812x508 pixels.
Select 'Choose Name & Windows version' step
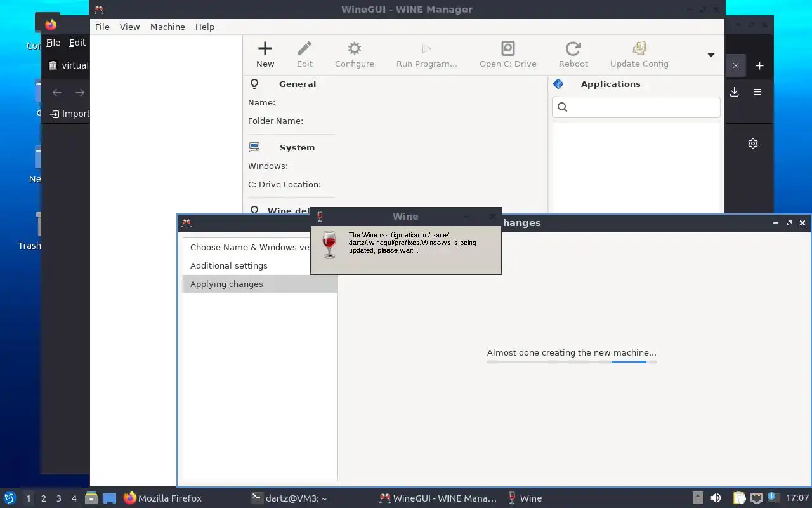coord(250,247)
